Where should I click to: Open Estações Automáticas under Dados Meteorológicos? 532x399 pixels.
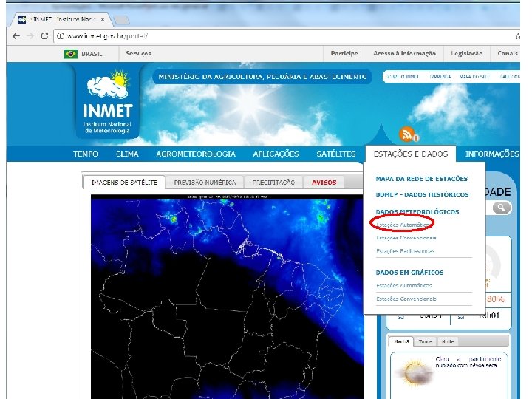click(x=403, y=225)
